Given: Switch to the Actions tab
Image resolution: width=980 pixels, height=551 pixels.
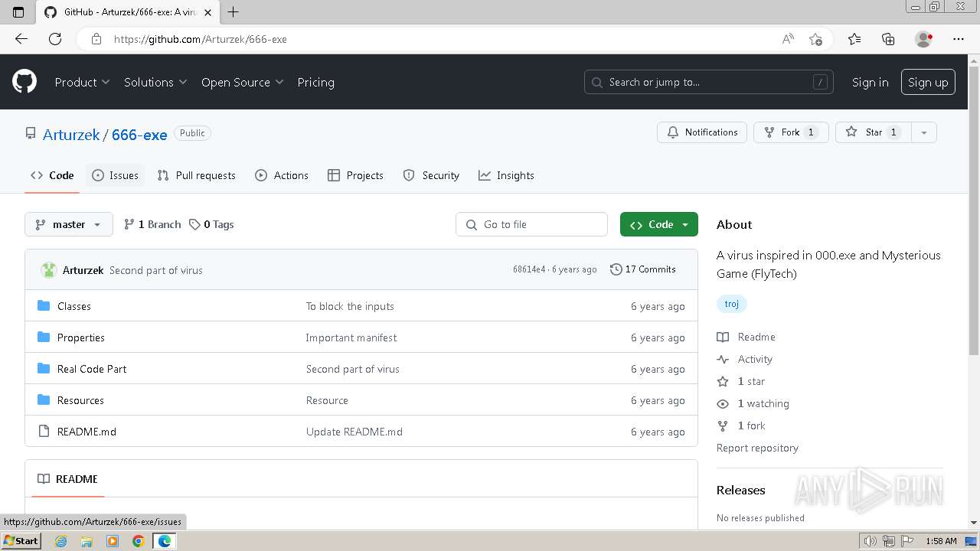Looking at the screenshot, I should (282, 175).
